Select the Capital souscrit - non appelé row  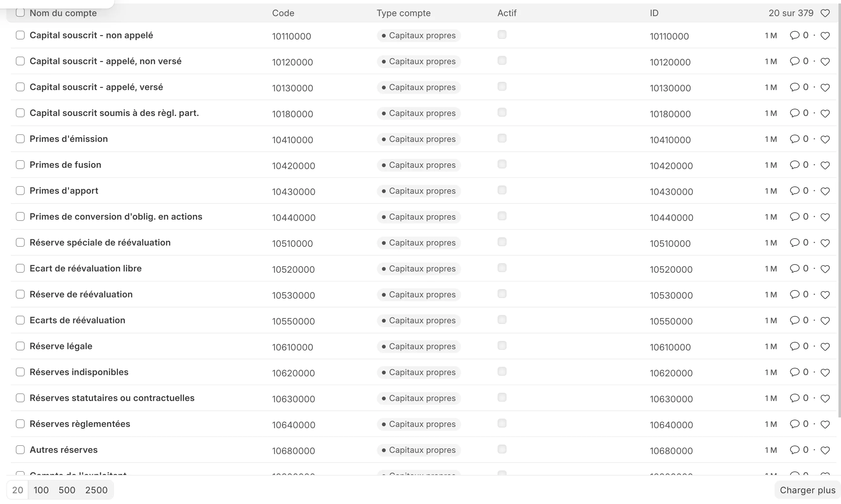(x=20, y=35)
